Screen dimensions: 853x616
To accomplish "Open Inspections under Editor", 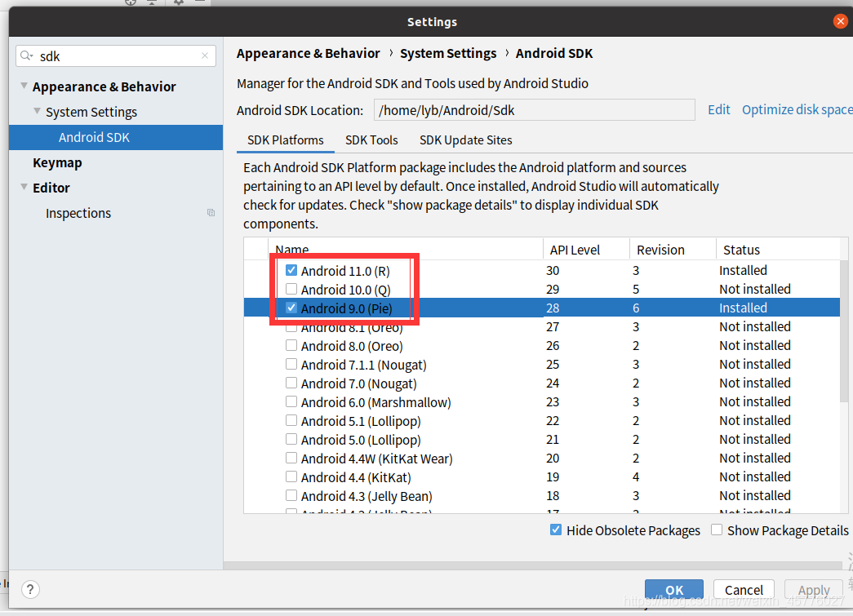I will coord(78,213).
